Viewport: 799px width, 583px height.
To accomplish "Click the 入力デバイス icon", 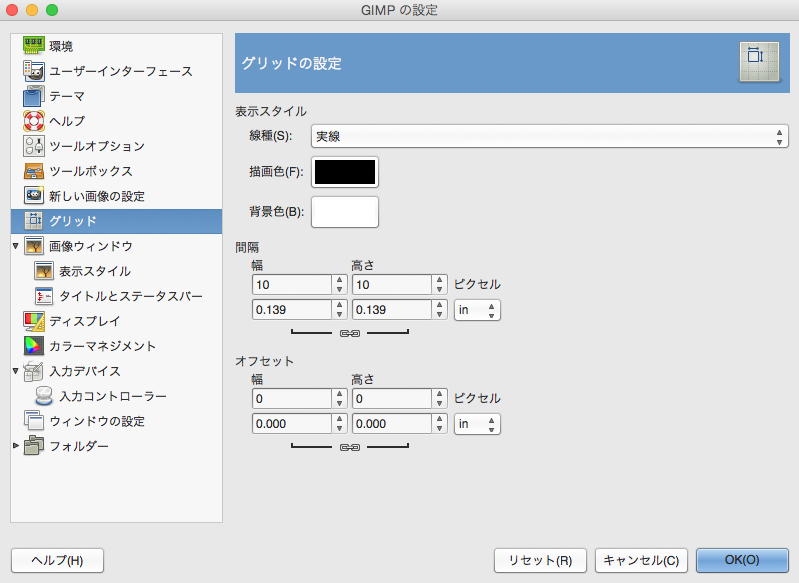I will pyautogui.click(x=34, y=371).
